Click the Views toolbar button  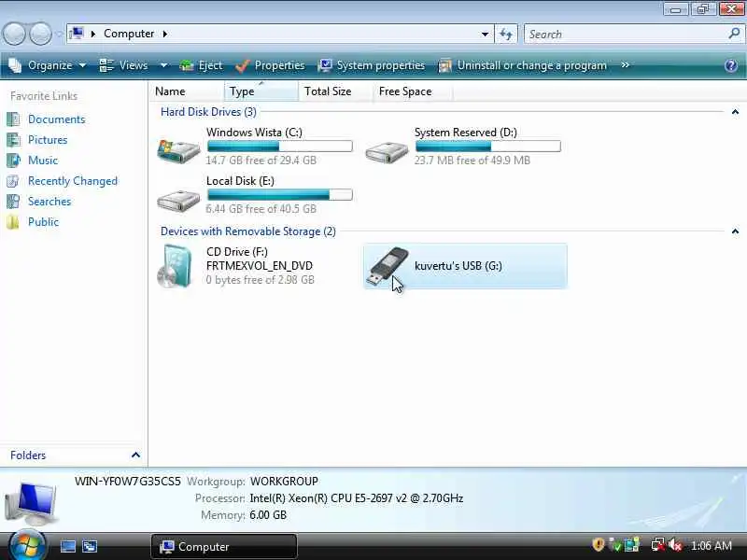click(x=124, y=65)
